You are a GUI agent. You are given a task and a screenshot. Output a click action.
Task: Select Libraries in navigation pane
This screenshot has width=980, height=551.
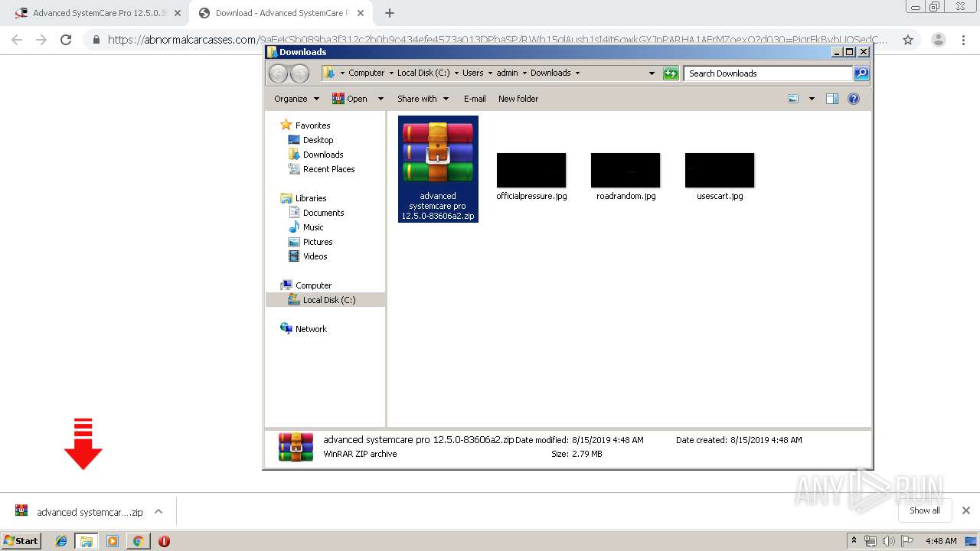(x=311, y=198)
